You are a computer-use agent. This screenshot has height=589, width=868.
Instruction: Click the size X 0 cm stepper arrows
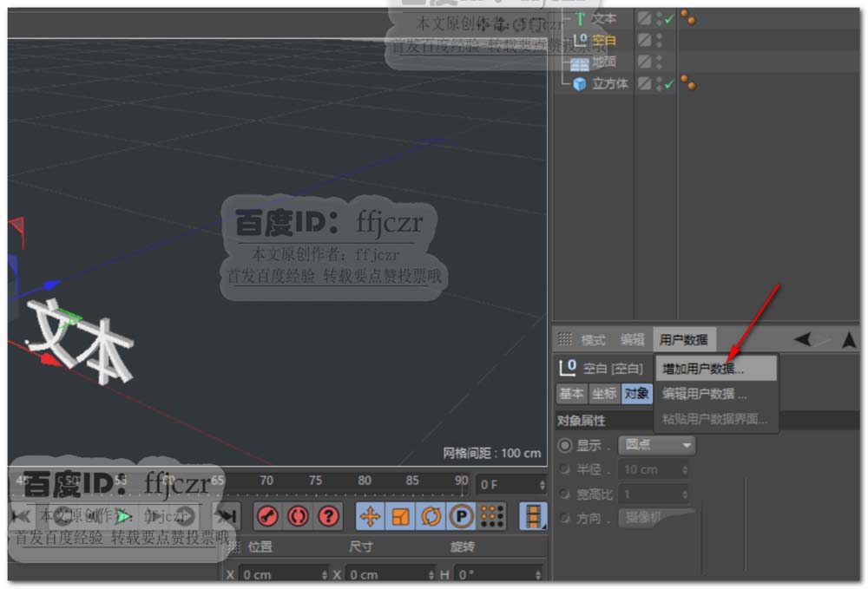pyautogui.click(x=431, y=575)
